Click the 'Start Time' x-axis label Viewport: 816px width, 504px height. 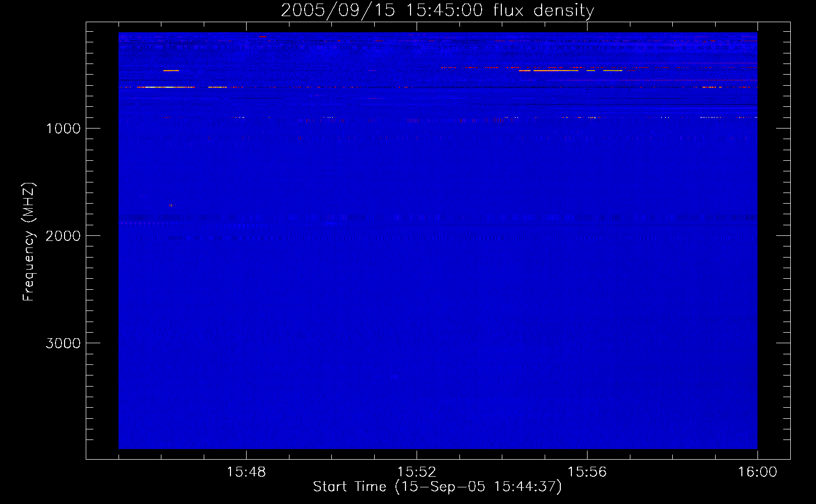click(437, 487)
